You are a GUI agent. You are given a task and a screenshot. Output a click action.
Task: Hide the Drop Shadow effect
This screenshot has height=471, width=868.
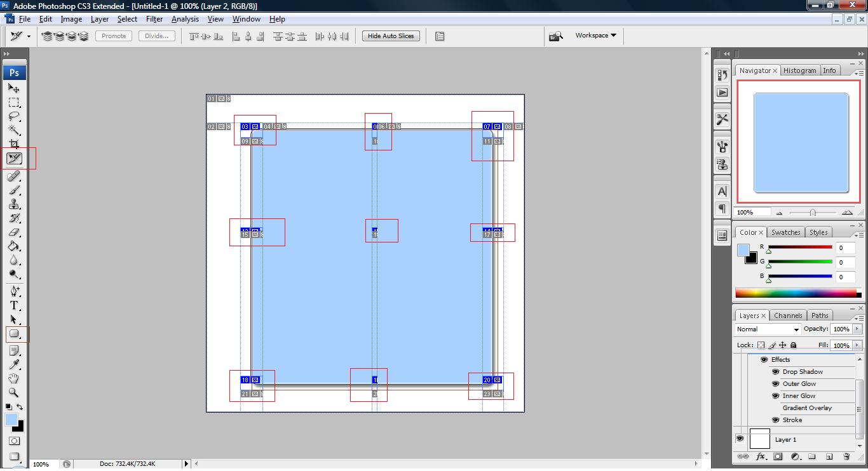(775, 372)
